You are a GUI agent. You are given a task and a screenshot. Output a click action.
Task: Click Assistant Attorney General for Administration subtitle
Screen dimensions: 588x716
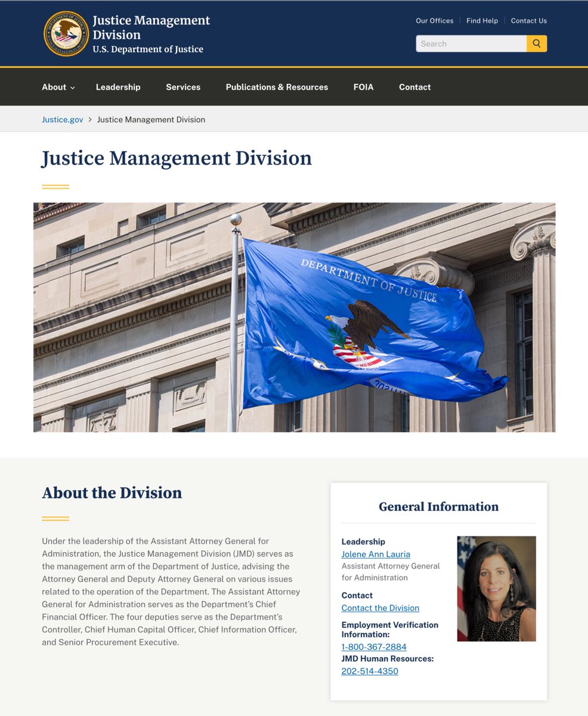point(391,572)
